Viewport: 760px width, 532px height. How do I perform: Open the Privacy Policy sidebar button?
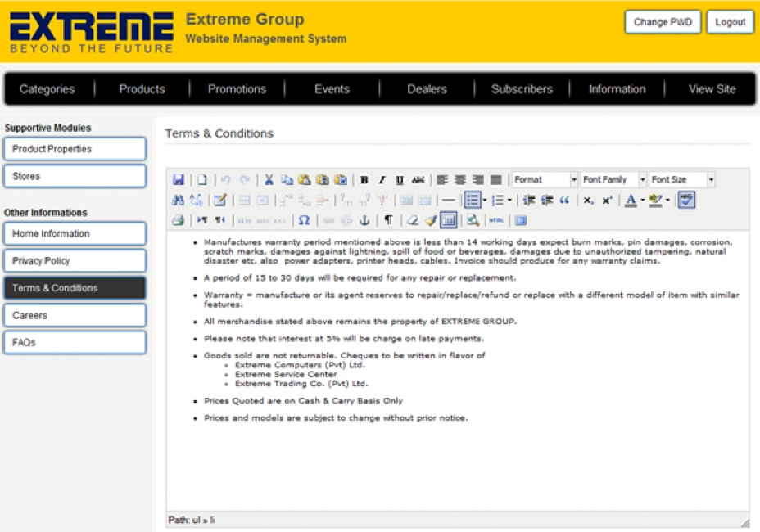coord(75,260)
